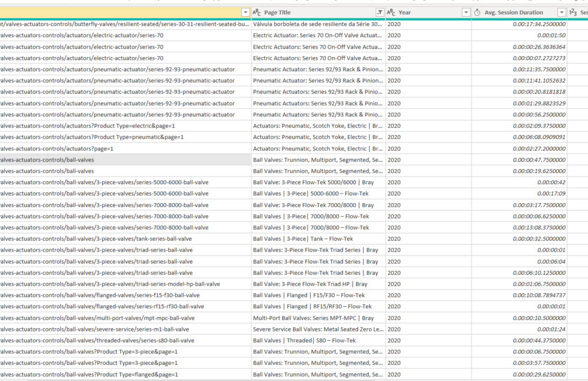
Task: Click 'Ball Valves | Flanged | F15/F30 – Flow-Tek' cell
Action: [318, 295]
